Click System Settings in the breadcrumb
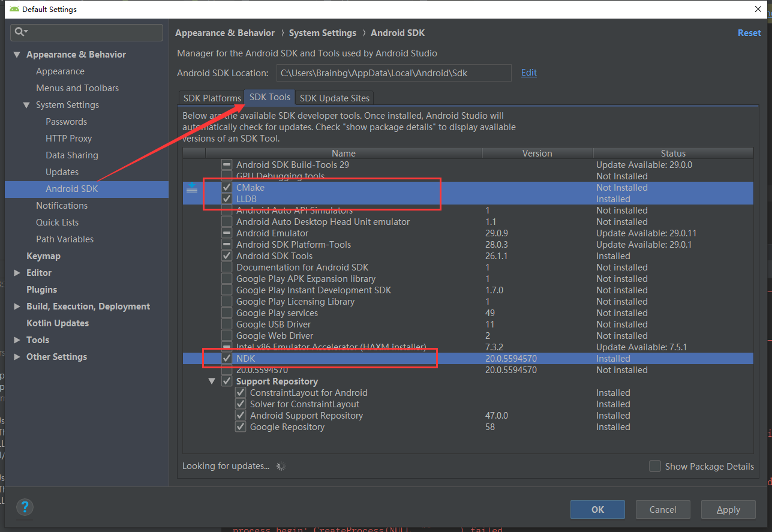772x532 pixels. [x=323, y=33]
